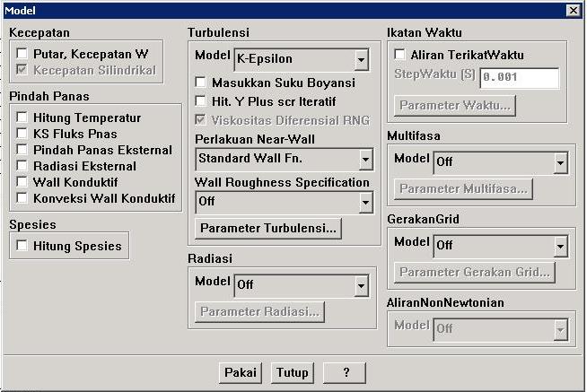The width and height of the screenshot is (587, 392).
Task: Click Parameter Gerakan Grid... button
Action: (x=474, y=273)
